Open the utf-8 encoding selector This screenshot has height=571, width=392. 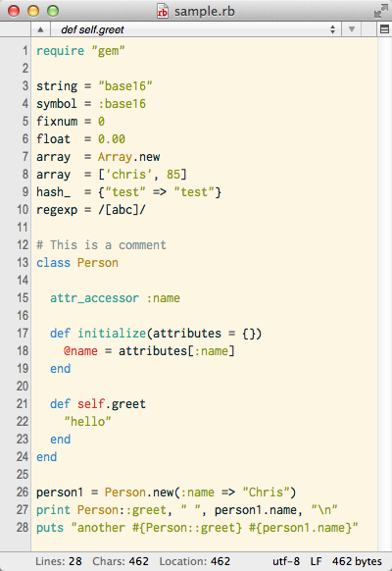point(286,561)
